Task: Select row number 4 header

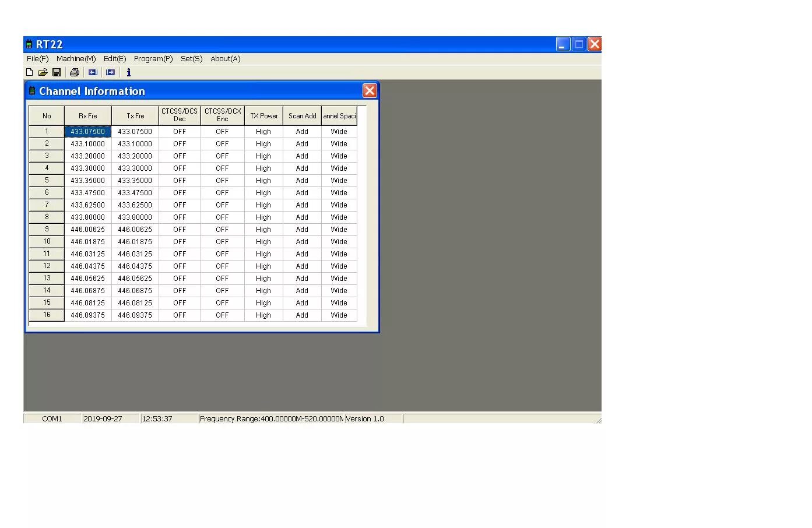Action: click(x=47, y=168)
